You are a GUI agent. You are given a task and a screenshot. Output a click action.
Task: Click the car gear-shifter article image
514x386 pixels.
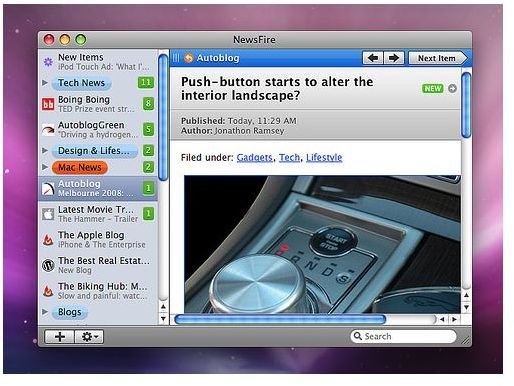(x=322, y=244)
